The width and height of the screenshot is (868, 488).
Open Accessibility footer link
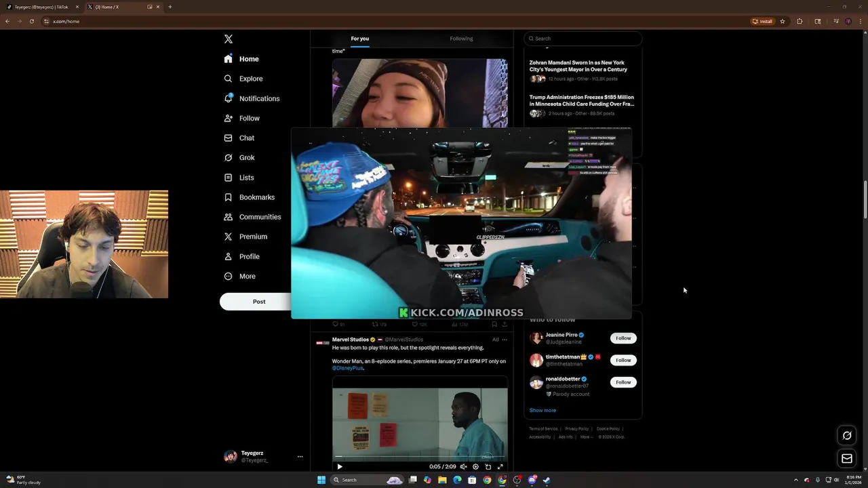[540, 437]
